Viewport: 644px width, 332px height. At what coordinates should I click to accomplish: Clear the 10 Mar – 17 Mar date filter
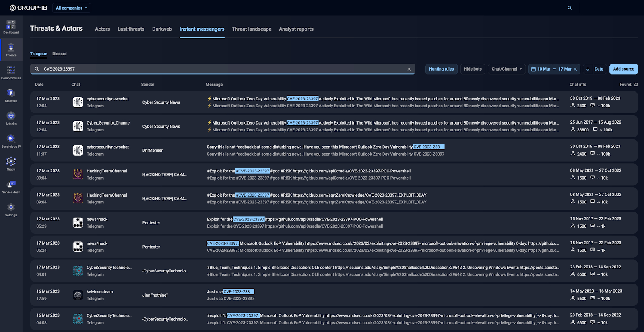[x=575, y=69]
